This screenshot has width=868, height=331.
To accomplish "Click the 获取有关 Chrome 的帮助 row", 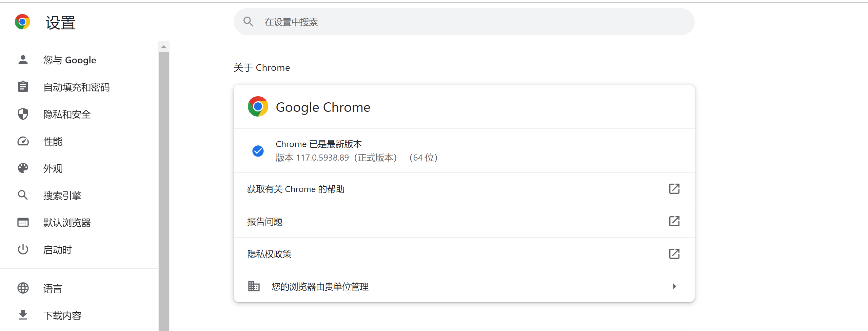I will pos(407,189).
